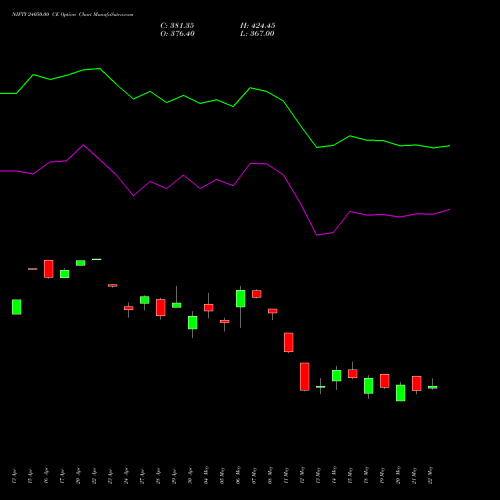Click the green candle for 06 May
The height and width of the screenshot is (500, 500).
click(x=241, y=299)
